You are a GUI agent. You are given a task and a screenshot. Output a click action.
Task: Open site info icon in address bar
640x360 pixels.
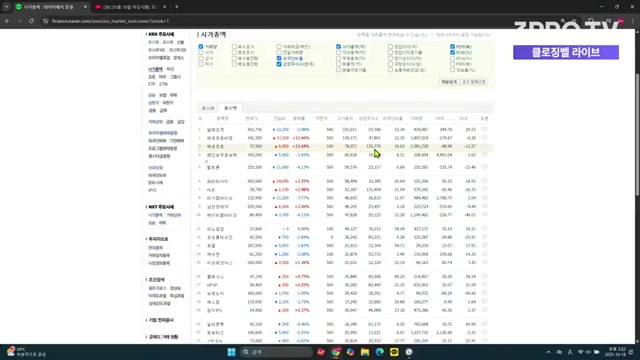click(x=45, y=21)
